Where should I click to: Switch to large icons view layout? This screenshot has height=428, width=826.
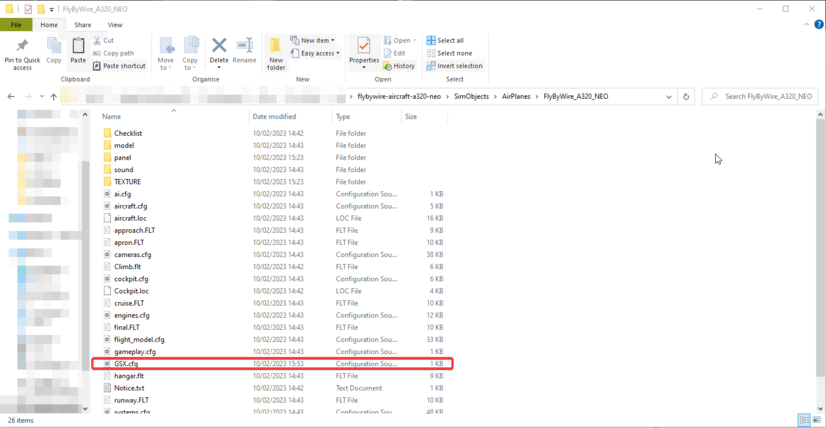[817, 420]
